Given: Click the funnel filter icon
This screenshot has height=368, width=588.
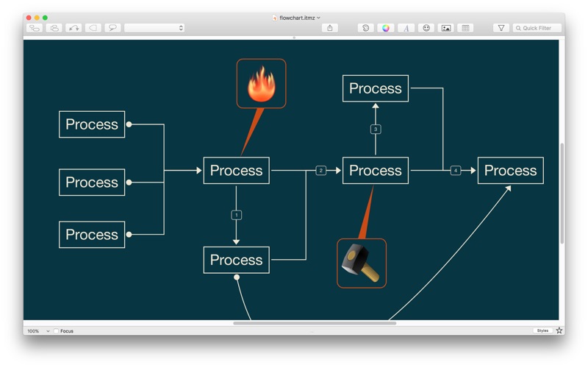Looking at the screenshot, I should [501, 28].
